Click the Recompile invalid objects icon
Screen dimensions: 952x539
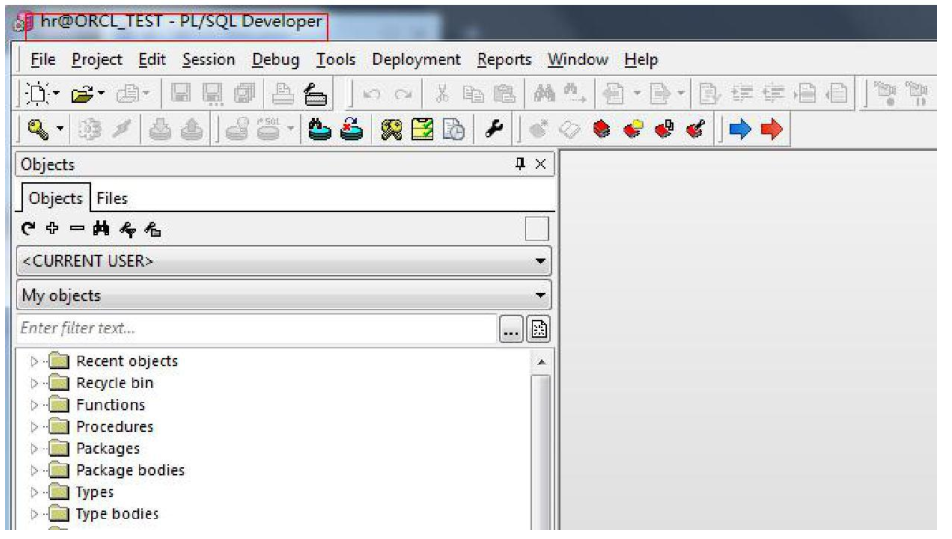click(x=352, y=129)
